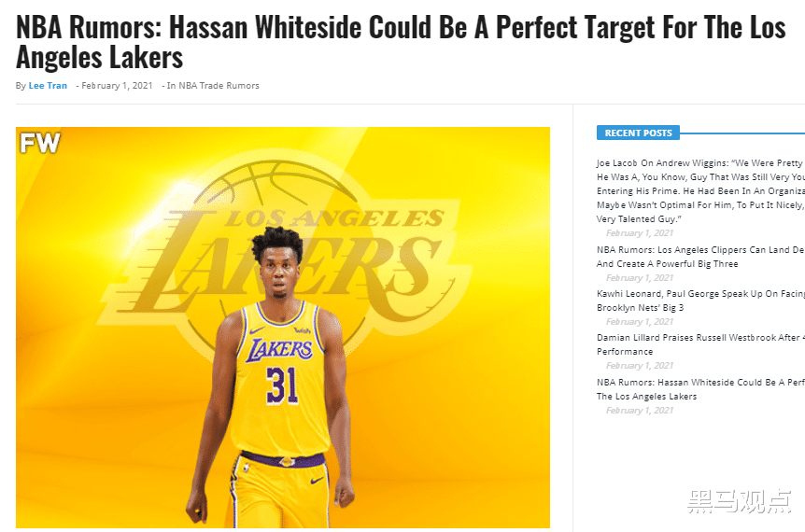805x532 pixels.
Task: Click the Chinese watermark at bottom right
Action: [x=740, y=501]
